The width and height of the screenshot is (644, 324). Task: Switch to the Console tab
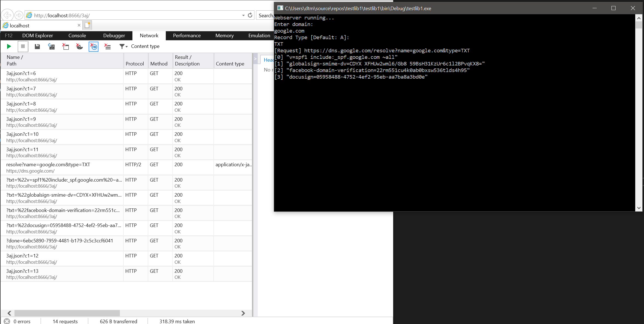click(x=77, y=36)
